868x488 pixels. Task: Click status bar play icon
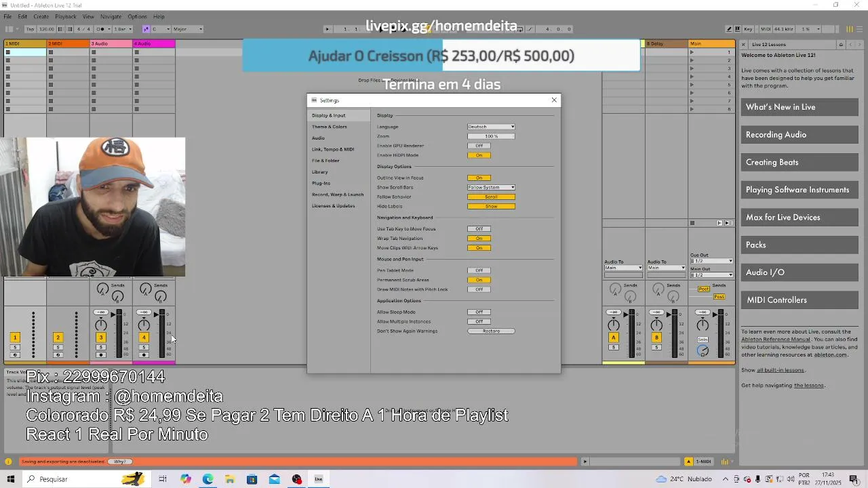click(x=585, y=462)
